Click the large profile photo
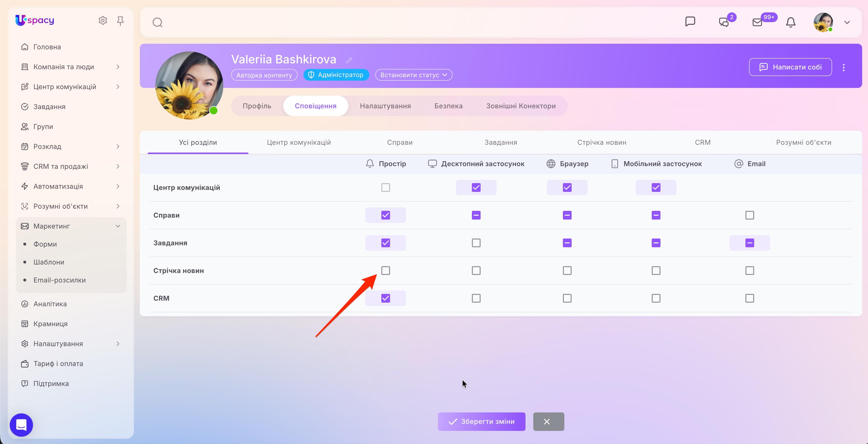 [189, 85]
